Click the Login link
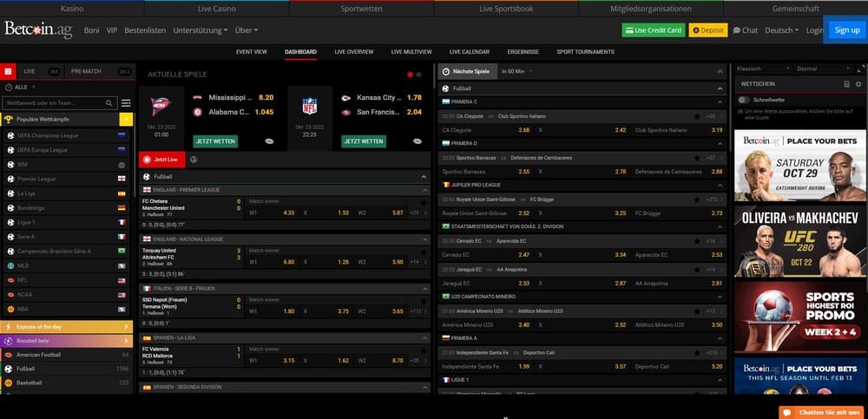This screenshot has height=419, width=868. [x=814, y=30]
